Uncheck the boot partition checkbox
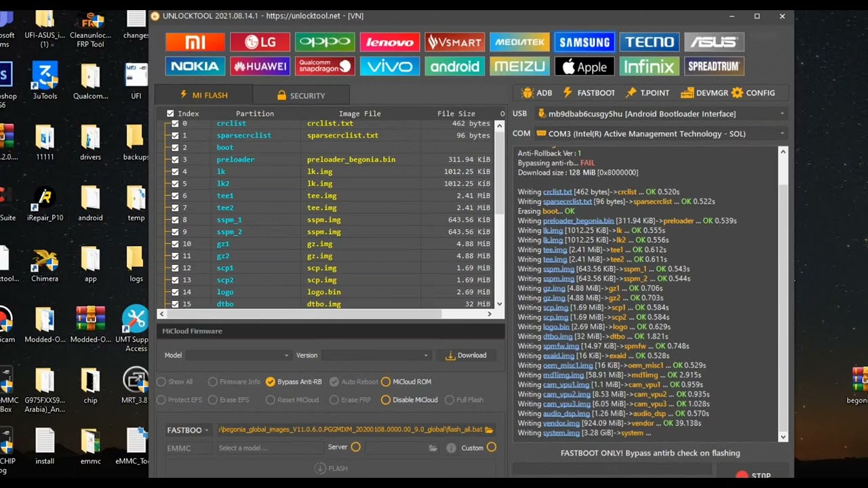Viewport: 868px width, 488px height. pyautogui.click(x=175, y=147)
